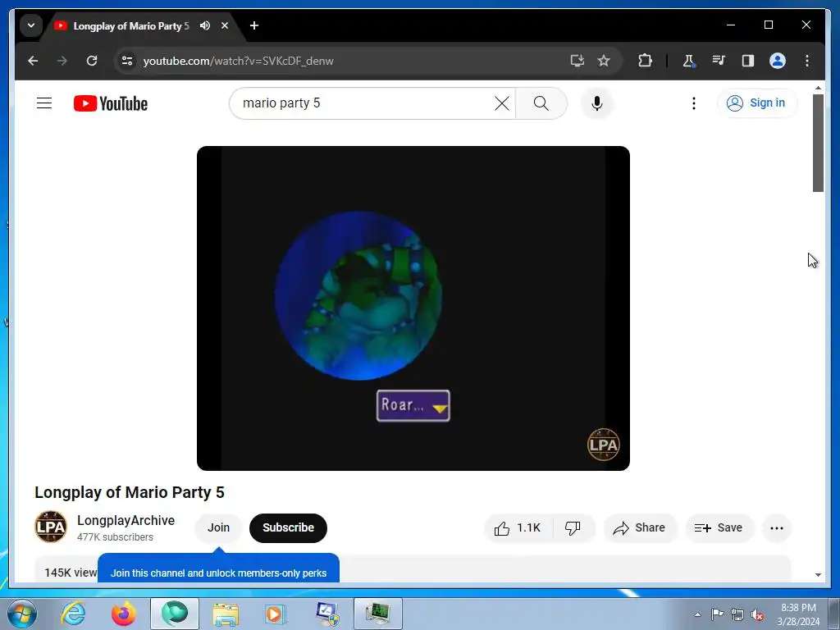Expand the tab search dropdown
Screen dimensions: 840x630
point(31,25)
